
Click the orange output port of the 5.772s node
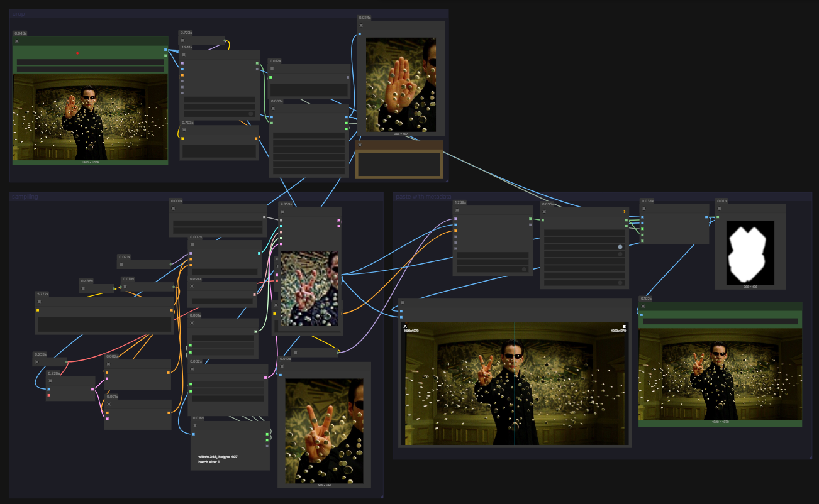pyautogui.click(x=172, y=310)
